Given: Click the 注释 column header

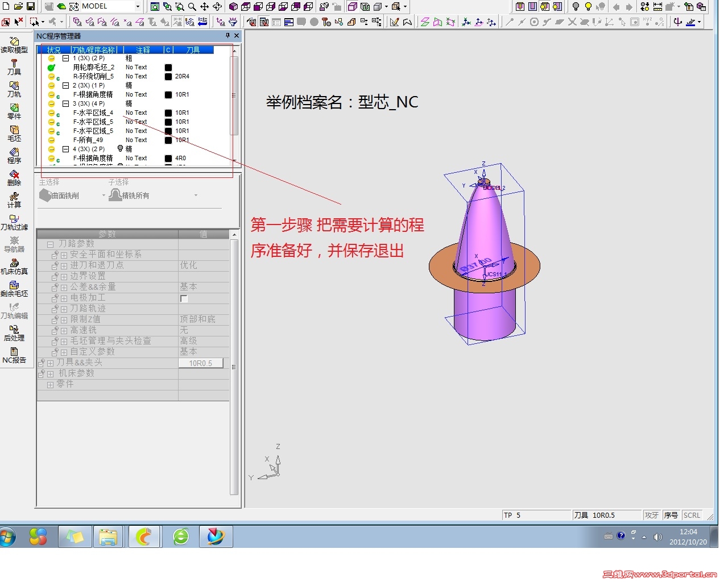Looking at the screenshot, I should (143, 50).
